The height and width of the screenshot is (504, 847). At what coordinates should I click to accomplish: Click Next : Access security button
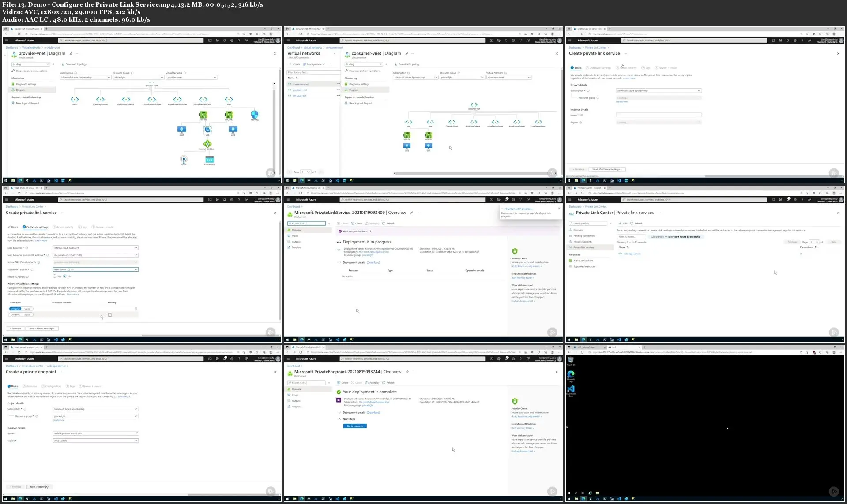pyautogui.click(x=42, y=329)
